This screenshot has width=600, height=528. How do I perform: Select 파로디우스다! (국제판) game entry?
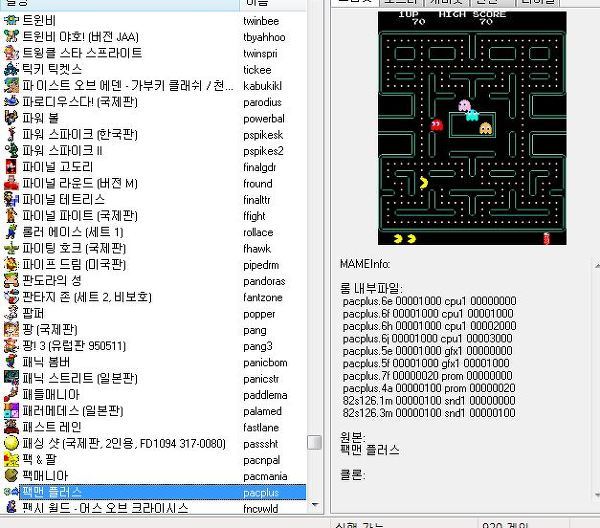click(x=80, y=102)
